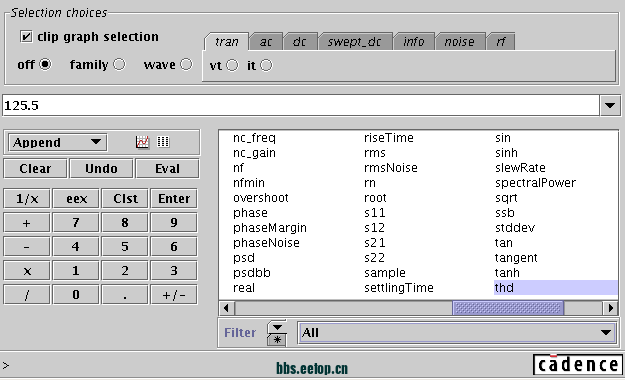Viewport: 625px width, 380px height.
Task: Select the vt radio button
Action: pos(232,65)
